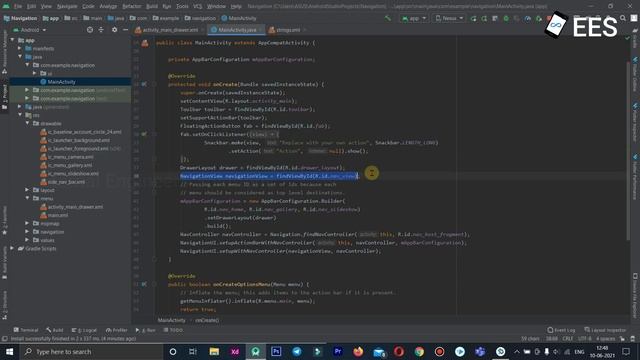Open the VCS menu
This screenshot has width=640, height=360.
coord(198,6)
